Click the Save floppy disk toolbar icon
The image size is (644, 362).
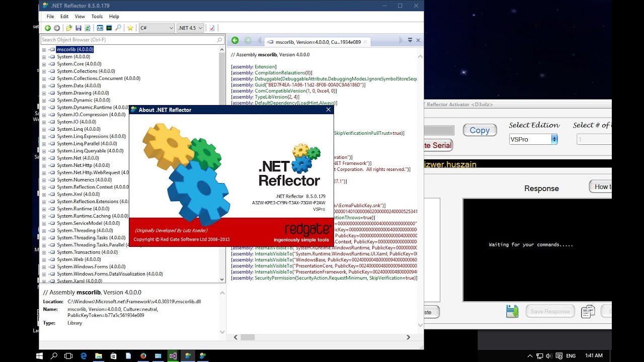click(78, 28)
